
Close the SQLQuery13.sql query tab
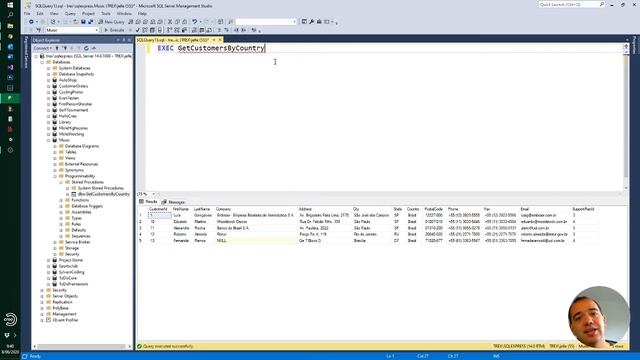coord(220,40)
